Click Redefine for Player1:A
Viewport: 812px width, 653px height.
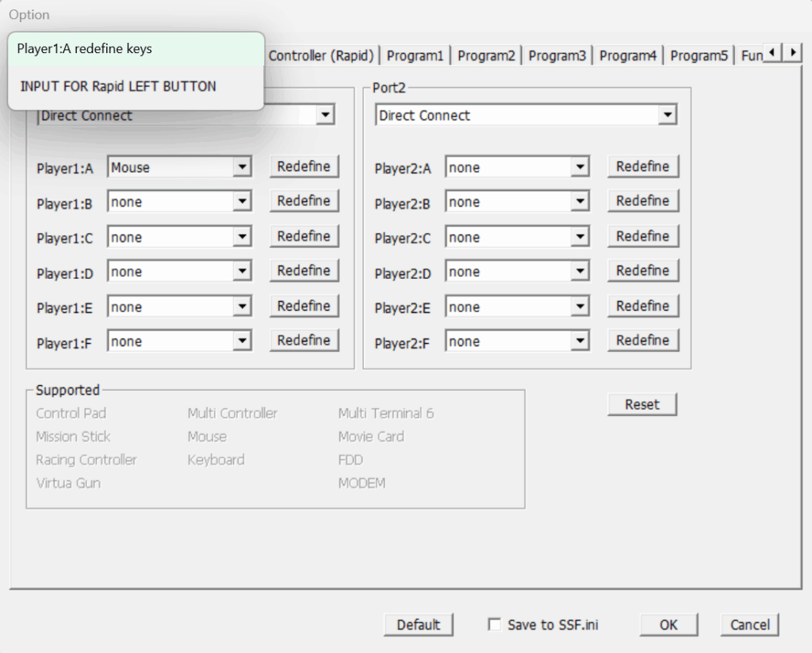coord(304,166)
